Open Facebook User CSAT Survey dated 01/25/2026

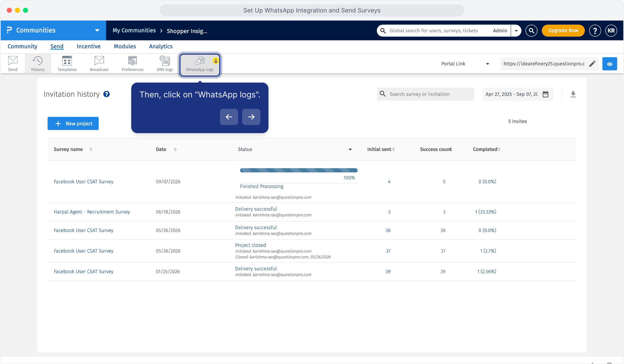[84, 272]
